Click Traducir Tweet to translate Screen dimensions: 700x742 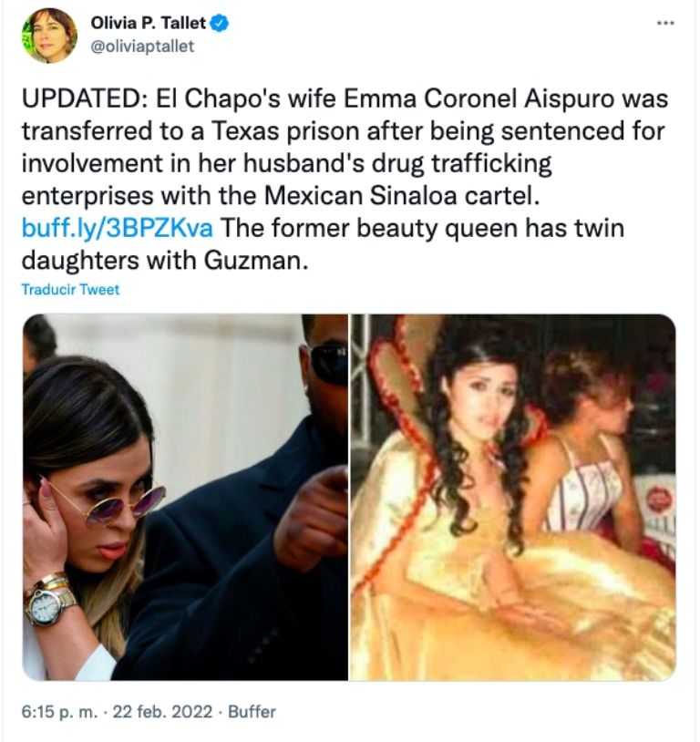pos(70,290)
